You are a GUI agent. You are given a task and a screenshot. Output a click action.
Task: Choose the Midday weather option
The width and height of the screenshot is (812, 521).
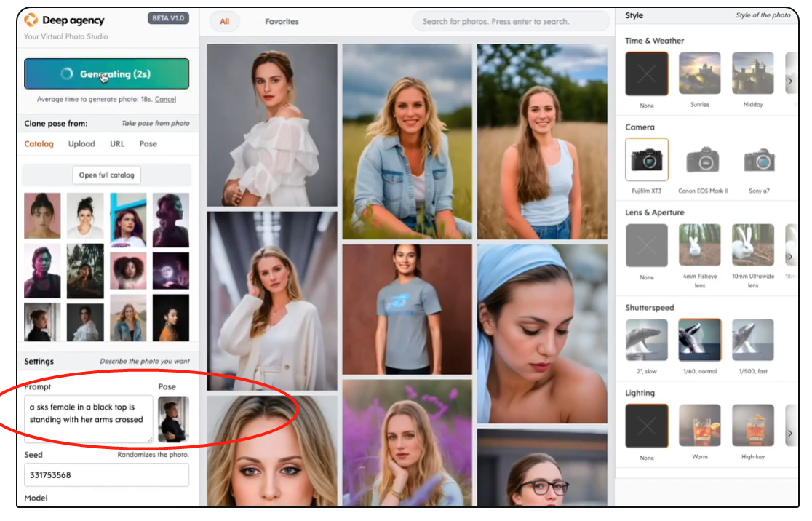pyautogui.click(x=753, y=73)
